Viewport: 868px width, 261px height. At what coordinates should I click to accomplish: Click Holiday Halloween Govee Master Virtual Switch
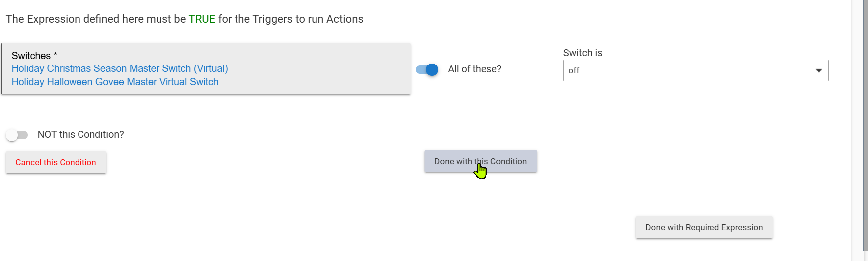click(x=115, y=82)
